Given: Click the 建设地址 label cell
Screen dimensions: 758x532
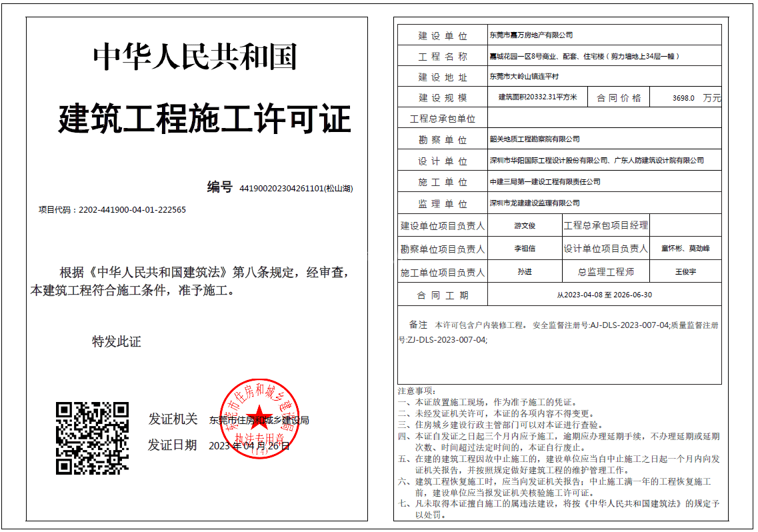Looking at the screenshot, I should click(x=442, y=77).
